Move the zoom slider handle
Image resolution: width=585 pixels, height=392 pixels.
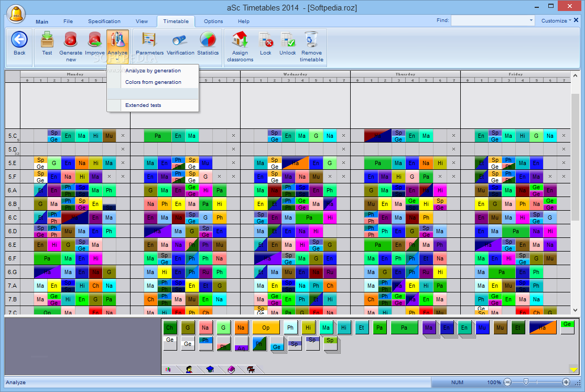[x=526, y=382]
